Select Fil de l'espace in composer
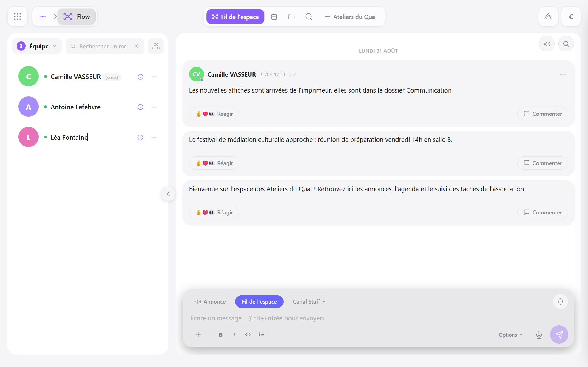 [259, 302]
